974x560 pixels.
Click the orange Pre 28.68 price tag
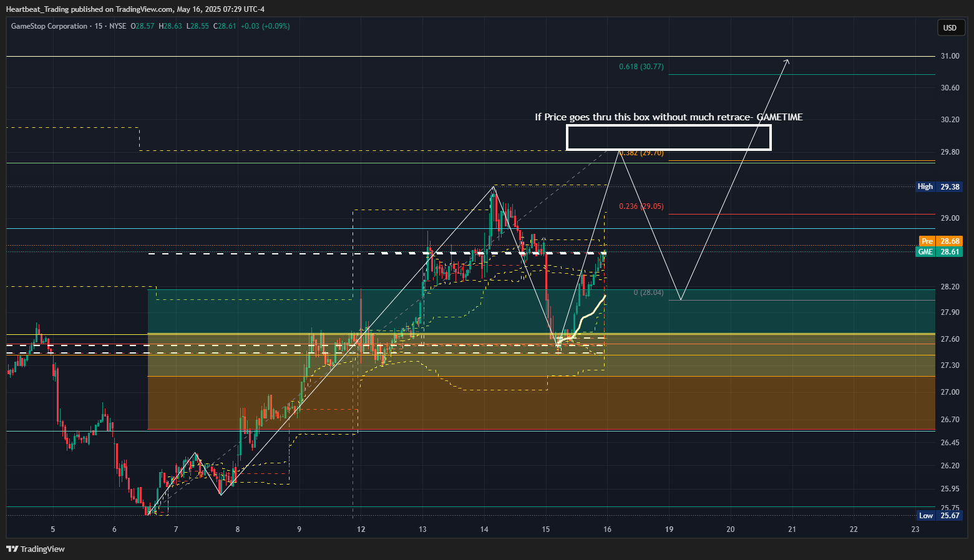click(940, 241)
